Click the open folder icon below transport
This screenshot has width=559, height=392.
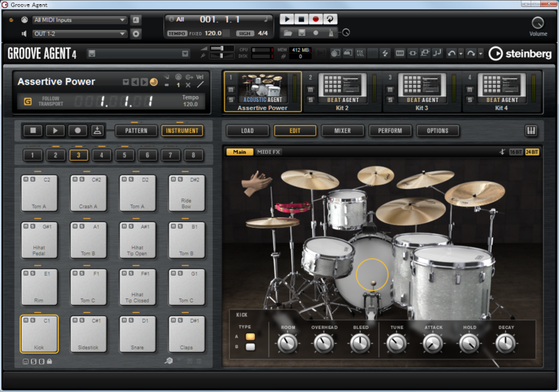[x=288, y=33]
